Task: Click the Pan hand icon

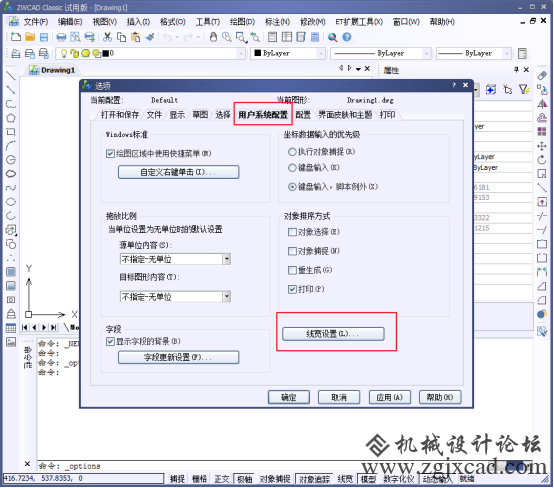Action: coord(213,37)
